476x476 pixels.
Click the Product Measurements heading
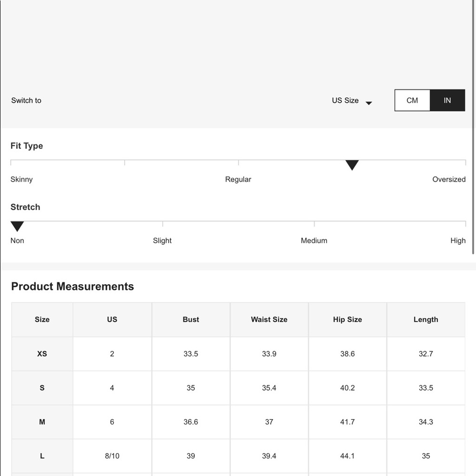coord(72,287)
